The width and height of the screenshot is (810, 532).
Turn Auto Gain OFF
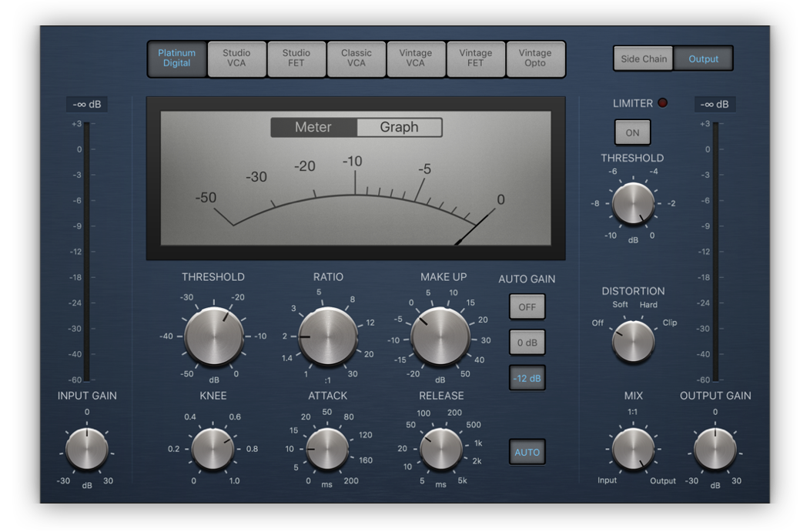click(x=527, y=306)
